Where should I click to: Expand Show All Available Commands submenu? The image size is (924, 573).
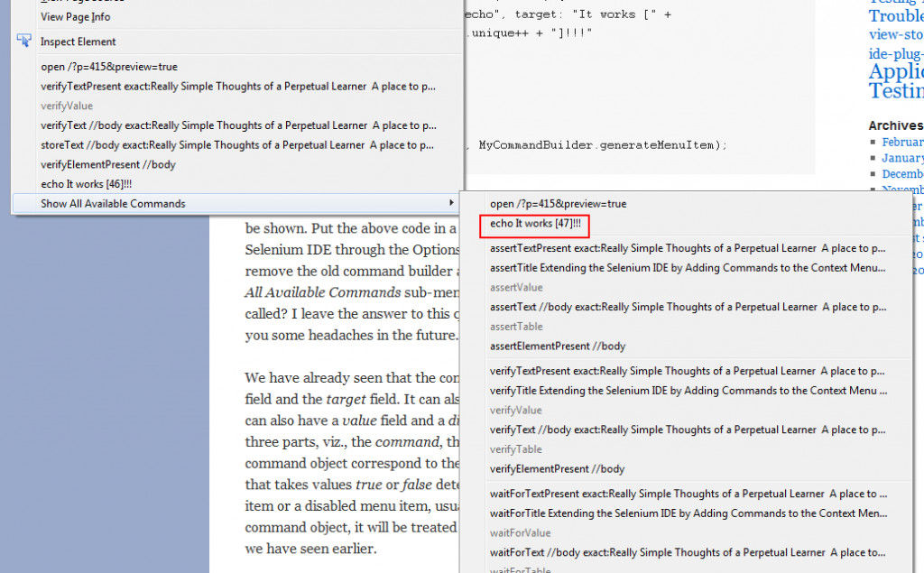click(x=236, y=203)
